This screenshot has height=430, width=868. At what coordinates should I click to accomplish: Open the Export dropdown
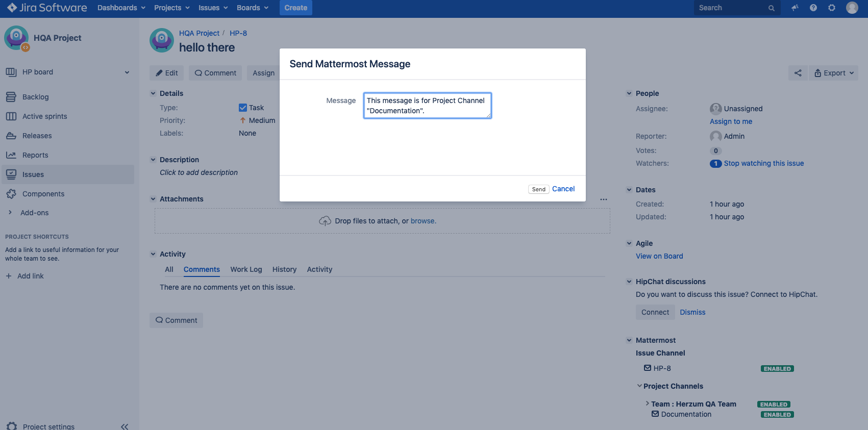pyautogui.click(x=833, y=73)
